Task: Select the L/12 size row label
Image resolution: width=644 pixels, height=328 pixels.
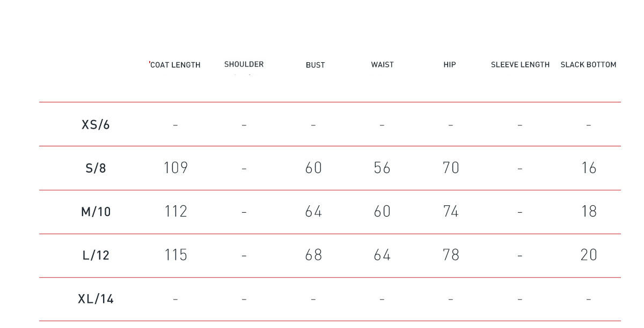Action: [96, 255]
